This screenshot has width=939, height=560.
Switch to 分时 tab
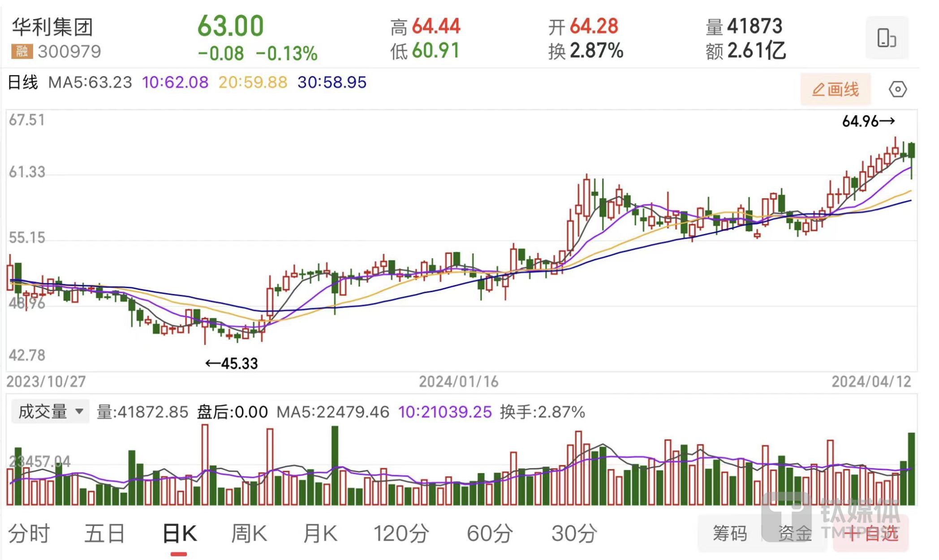coord(29,534)
